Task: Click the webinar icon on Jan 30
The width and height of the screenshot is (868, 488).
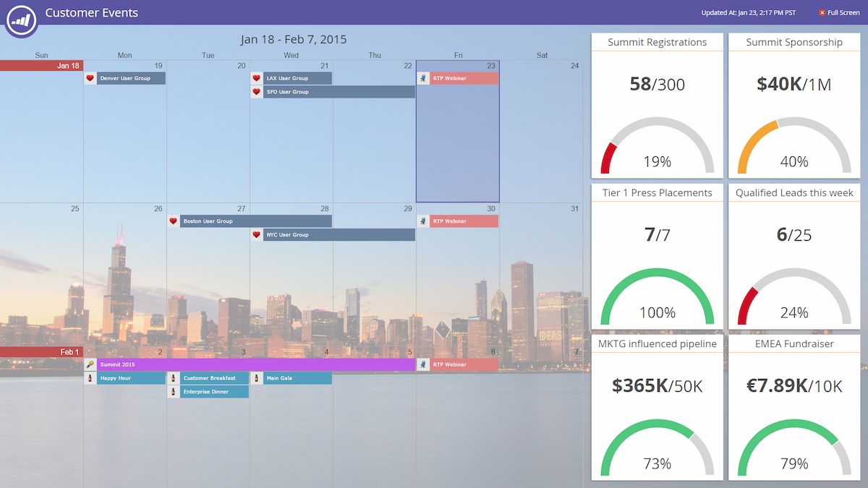Action: tap(423, 221)
